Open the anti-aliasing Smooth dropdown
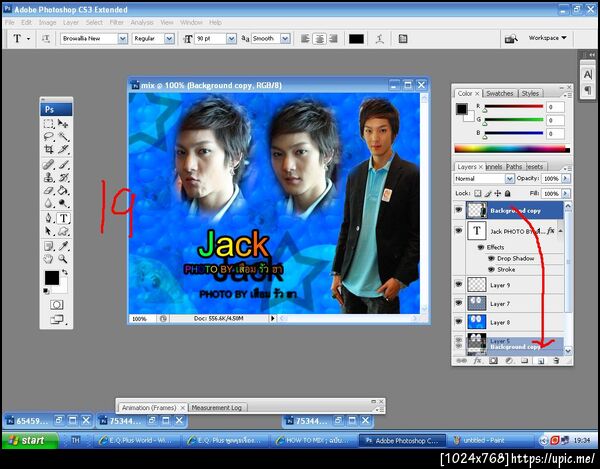This screenshot has height=469, width=600. [x=285, y=39]
